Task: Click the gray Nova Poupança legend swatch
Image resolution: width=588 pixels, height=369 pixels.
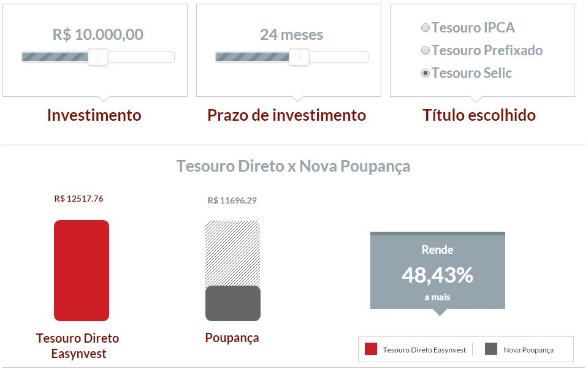Action: click(491, 349)
